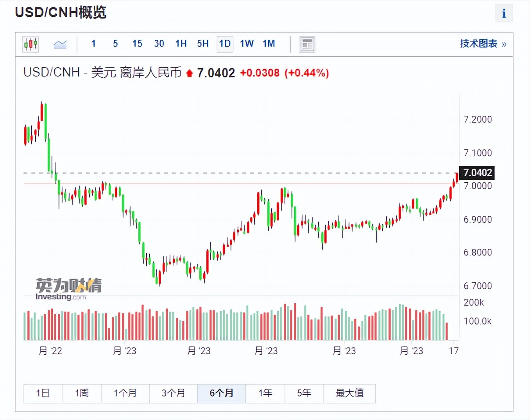This screenshot has height=420, width=530.
Task: Open the 技术图表 technical chart link
Action: [483, 44]
